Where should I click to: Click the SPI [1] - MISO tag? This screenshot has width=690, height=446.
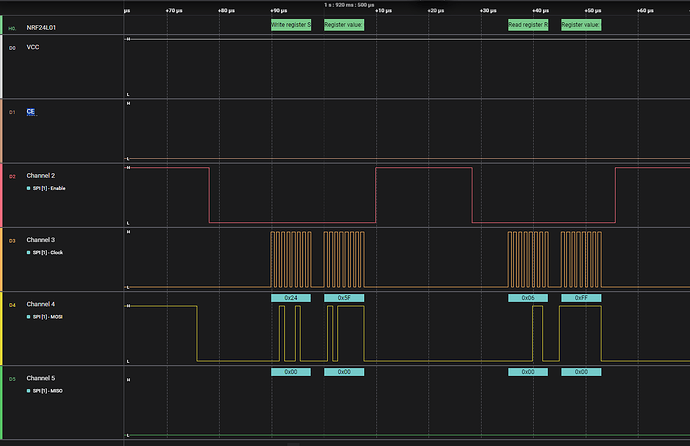[45, 391]
